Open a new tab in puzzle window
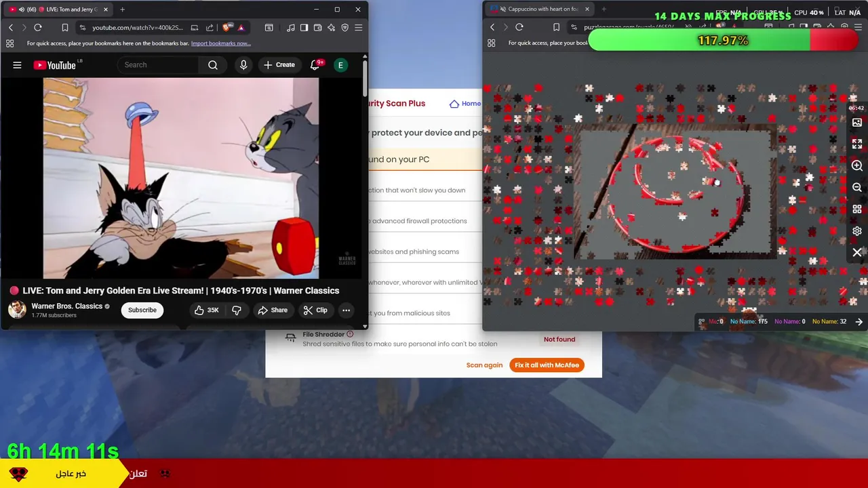Image resolution: width=868 pixels, height=488 pixels. click(604, 9)
